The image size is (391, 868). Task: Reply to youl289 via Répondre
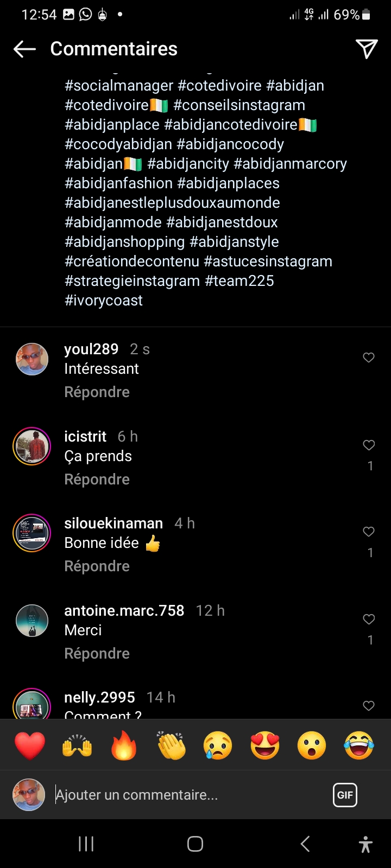coord(97,392)
